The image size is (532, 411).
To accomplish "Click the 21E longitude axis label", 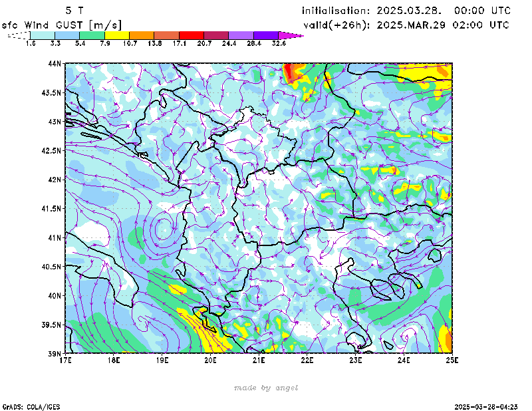I will pyautogui.click(x=259, y=360).
